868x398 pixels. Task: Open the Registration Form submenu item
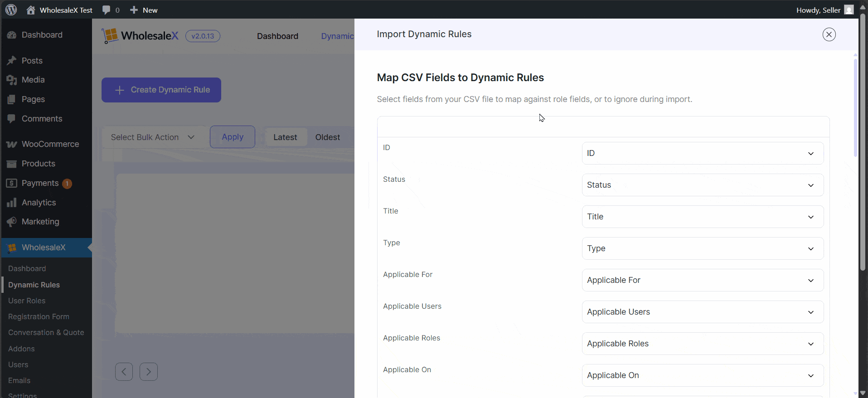(39, 316)
